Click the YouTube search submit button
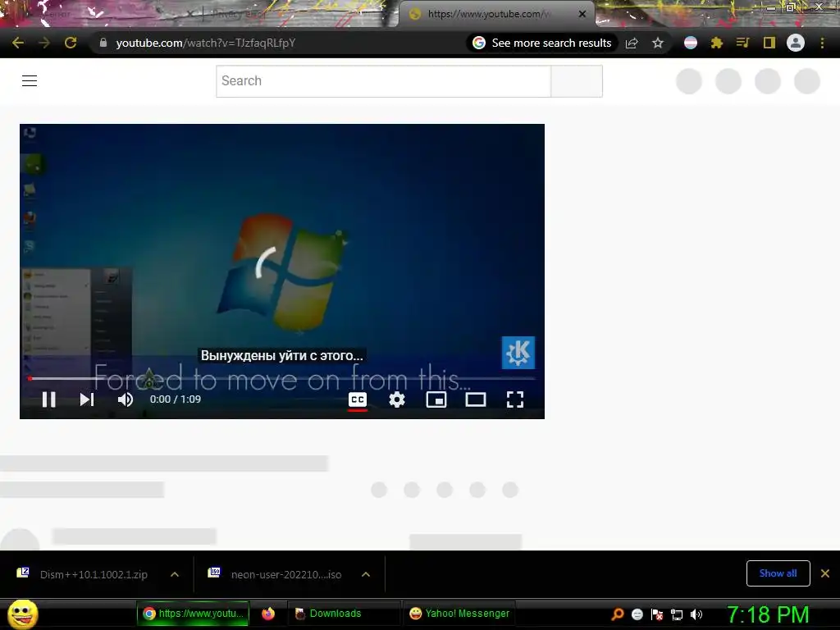 577,81
